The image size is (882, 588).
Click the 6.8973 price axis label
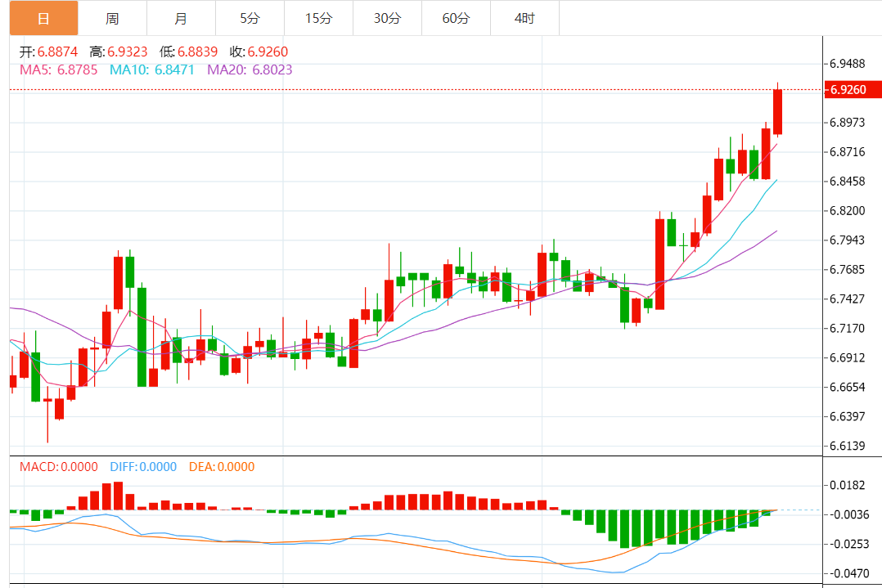(x=847, y=123)
